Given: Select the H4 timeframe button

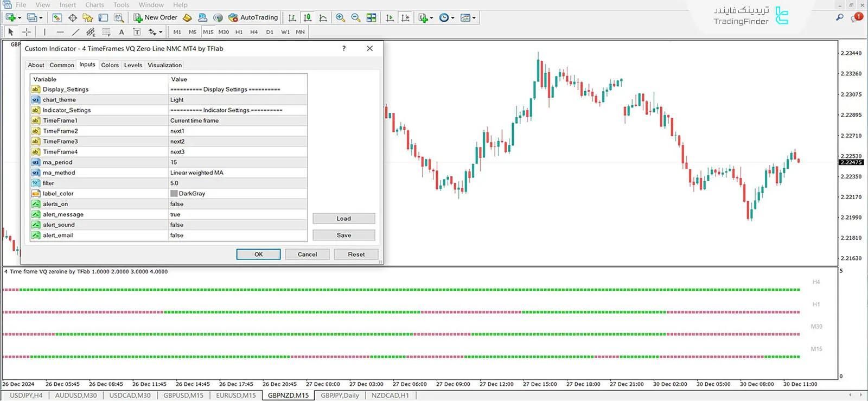Looking at the screenshot, I should pos(254,32).
